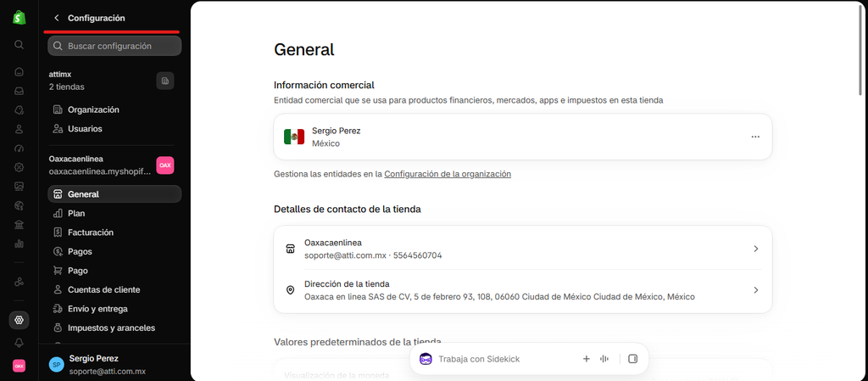Open Envío y entrega in the sidebar
Image resolution: width=868 pixels, height=381 pixels.
[114, 309]
